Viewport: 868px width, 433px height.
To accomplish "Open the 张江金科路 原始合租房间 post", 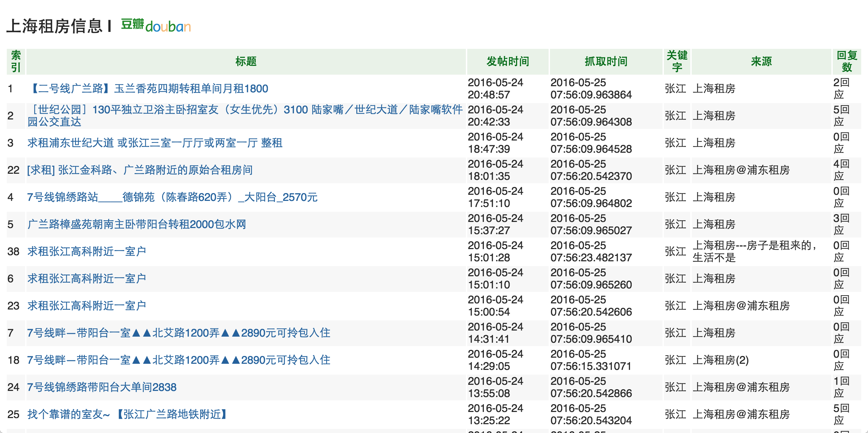I will (140, 170).
